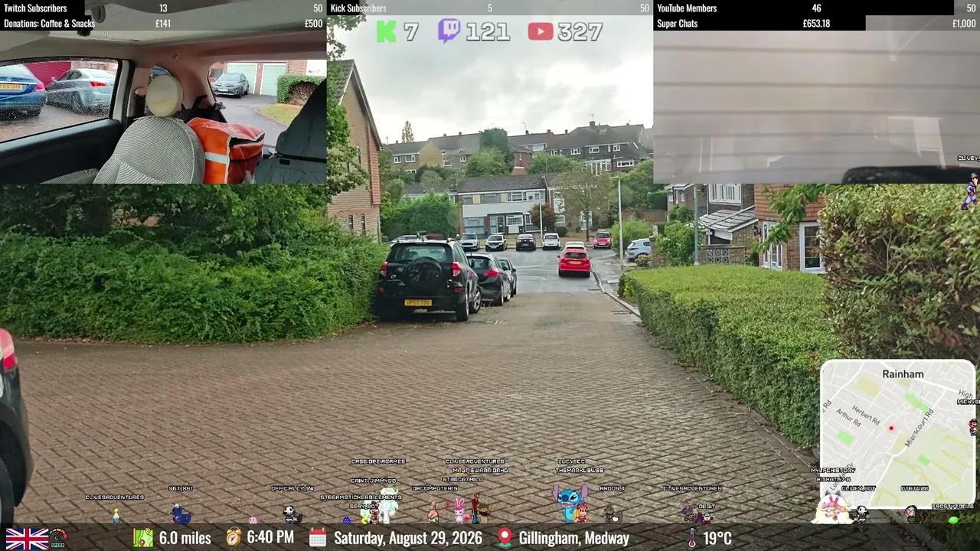The height and width of the screenshot is (551, 980).
Task: Click the "Rainham" label on the map
Action: click(903, 374)
